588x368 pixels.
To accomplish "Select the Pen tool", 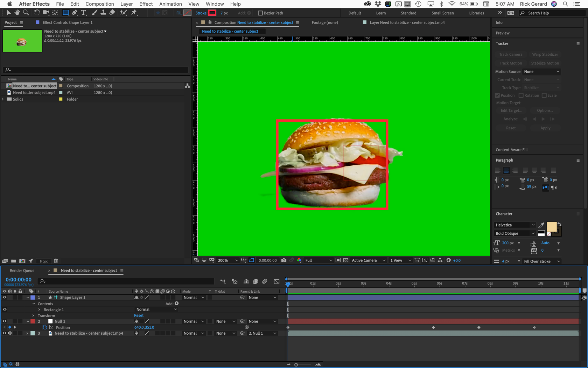I will point(75,13).
